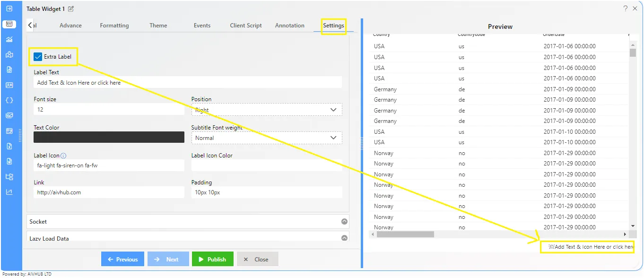
Task: Switch to the Formatting tab
Action: (114, 26)
